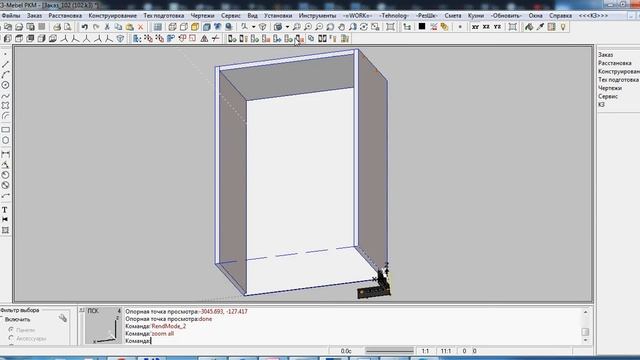Open the Чертежи menu

pyautogui.click(x=202, y=16)
